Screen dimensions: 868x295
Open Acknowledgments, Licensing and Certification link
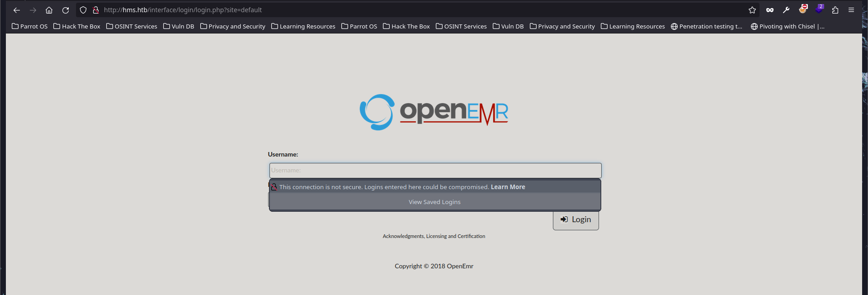pyautogui.click(x=434, y=236)
